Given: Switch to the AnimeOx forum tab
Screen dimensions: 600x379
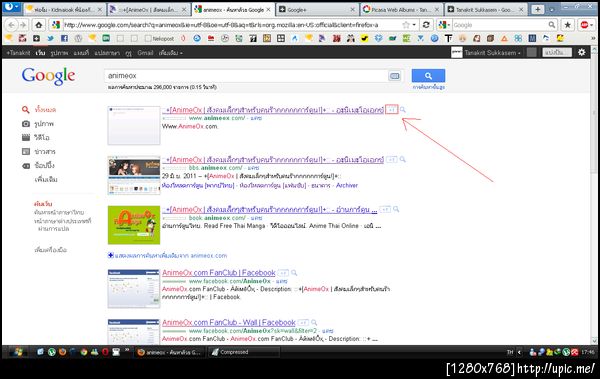Looking at the screenshot, I should pos(149,10).
